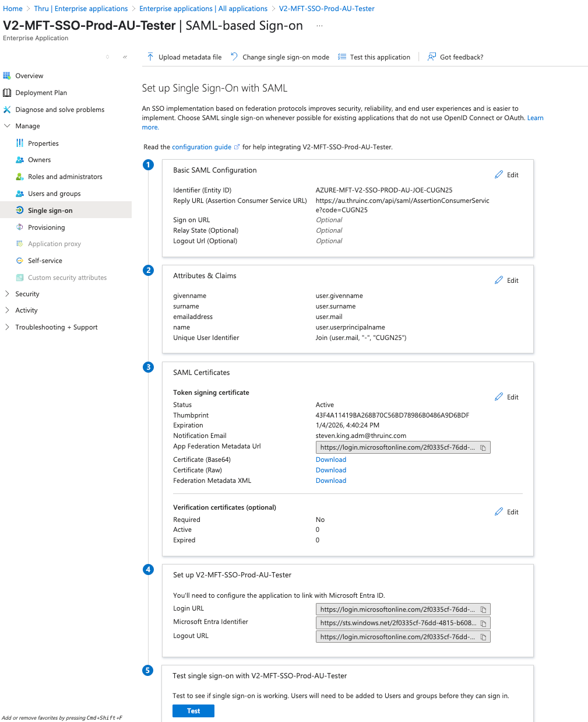Collapse the sidebar using double-chevron icon
This screenshot has height=722, width=588.
125,57
